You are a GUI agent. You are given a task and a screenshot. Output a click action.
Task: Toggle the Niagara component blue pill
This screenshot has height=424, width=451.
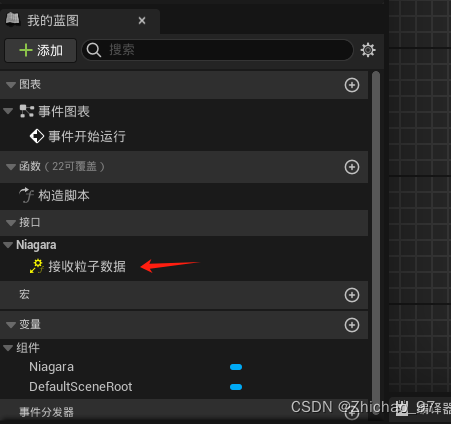(236, 367)
